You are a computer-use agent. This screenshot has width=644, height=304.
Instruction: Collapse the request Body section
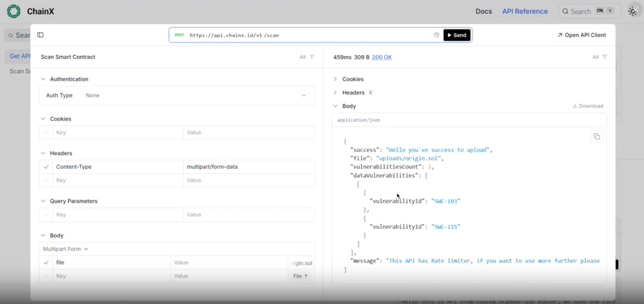43,235
